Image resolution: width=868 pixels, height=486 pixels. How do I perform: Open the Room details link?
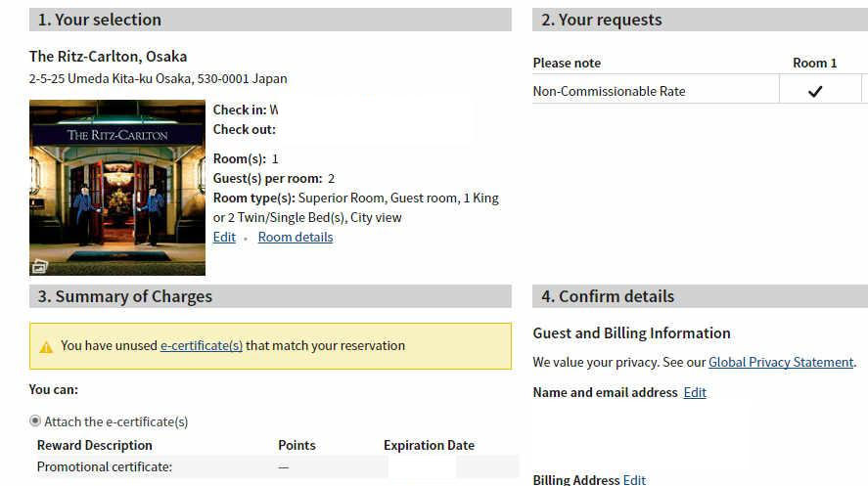[295, 237]
